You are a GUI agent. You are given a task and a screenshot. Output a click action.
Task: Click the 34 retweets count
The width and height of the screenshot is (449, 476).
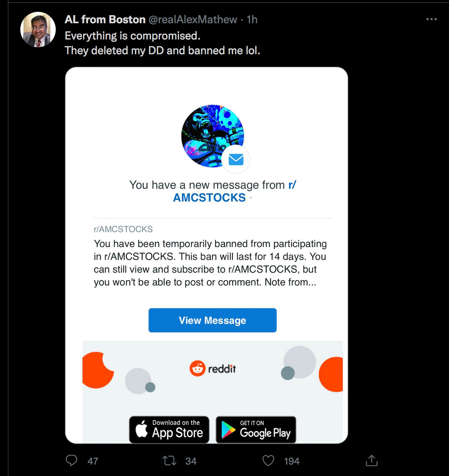191,461
